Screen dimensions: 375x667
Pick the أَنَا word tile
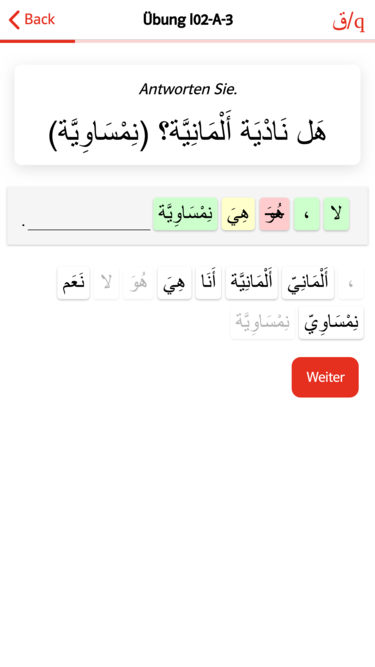click(x=208, y=283)
